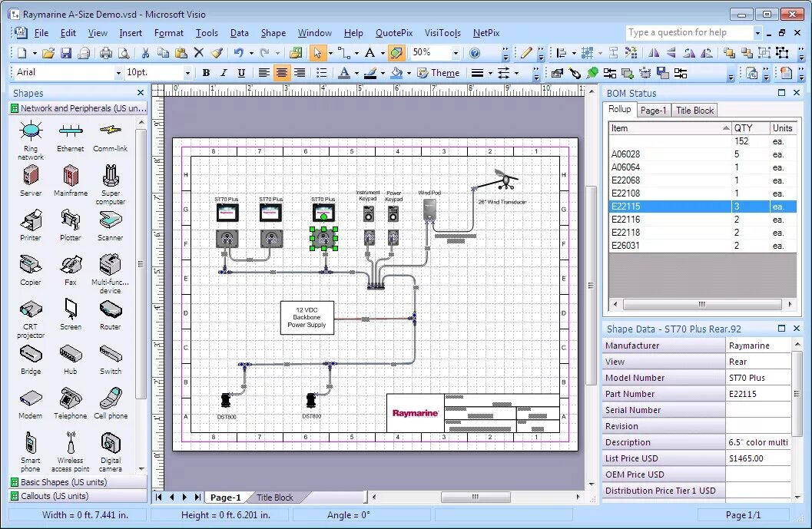Save the drawing with the floppy icon
This screenshot has width=812, height=529.
(66, 53)
